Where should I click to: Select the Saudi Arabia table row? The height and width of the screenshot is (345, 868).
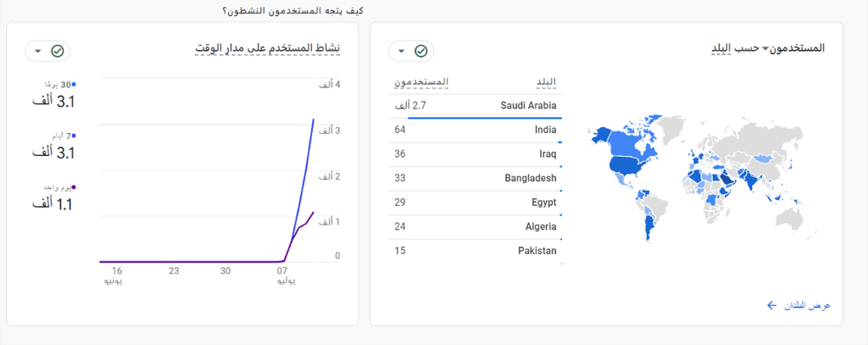pyautogui.click(x=475, y=106)
